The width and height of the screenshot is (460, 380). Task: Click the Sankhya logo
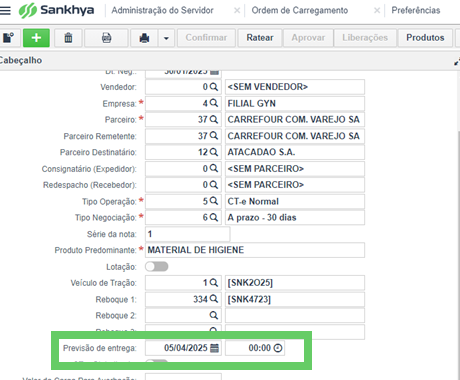[56, 10]
